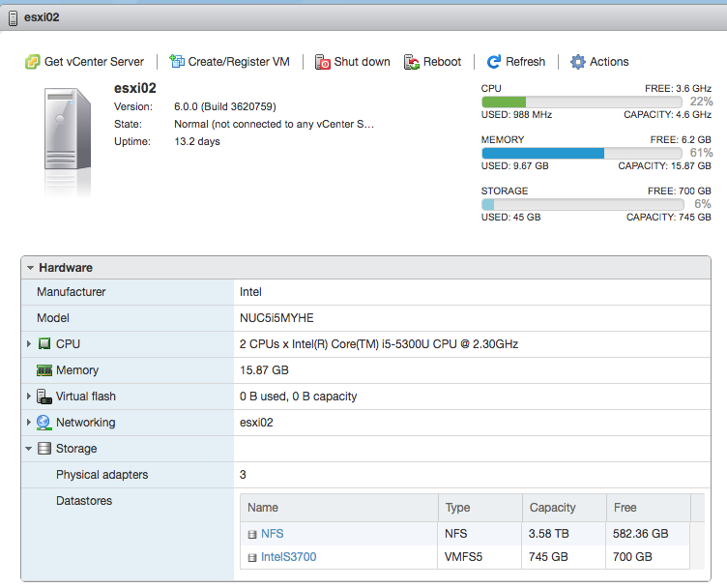The height and width of the screenshot is (588, 727).
Task: Click the red Shut down icon
Action: click(323, 62)
